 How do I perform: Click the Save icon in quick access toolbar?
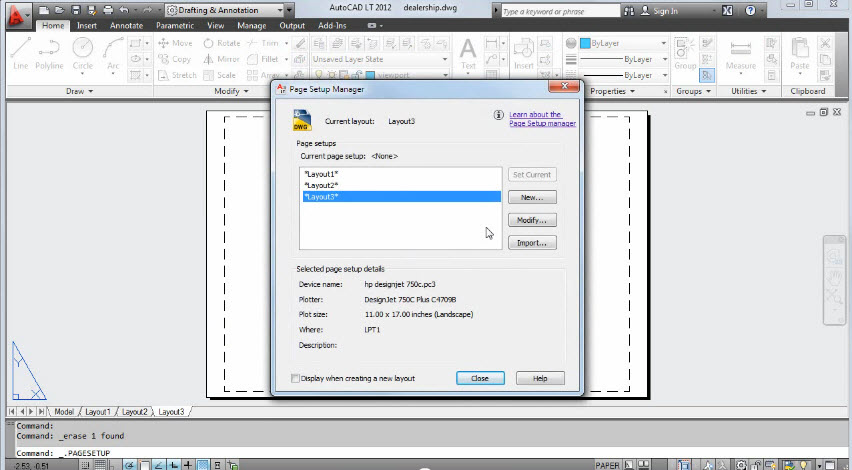coord(76,10)
